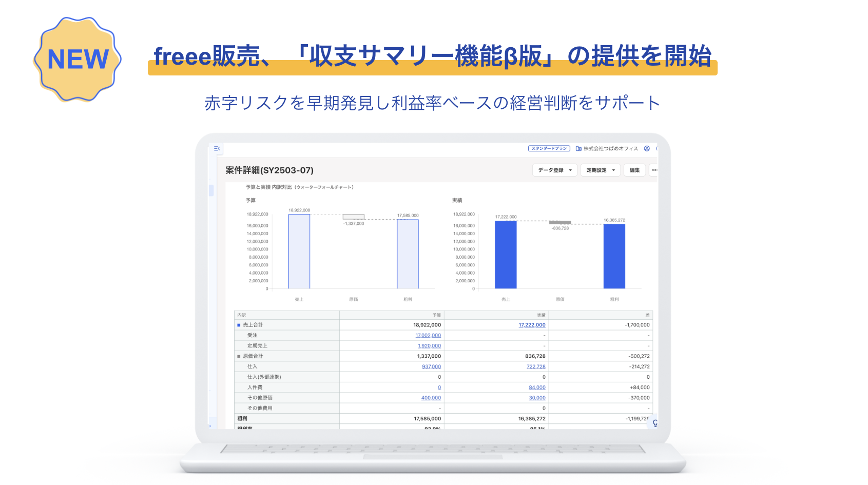Click the 1,920,000 recurring sales link
The width and height of the screenshot is (868, 485).
point(429,346)
